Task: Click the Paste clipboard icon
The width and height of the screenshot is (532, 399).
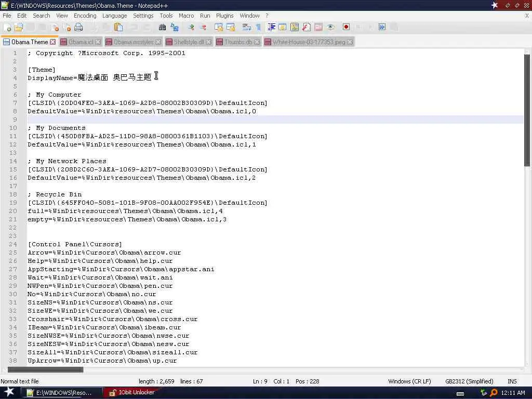Action: 118,27
